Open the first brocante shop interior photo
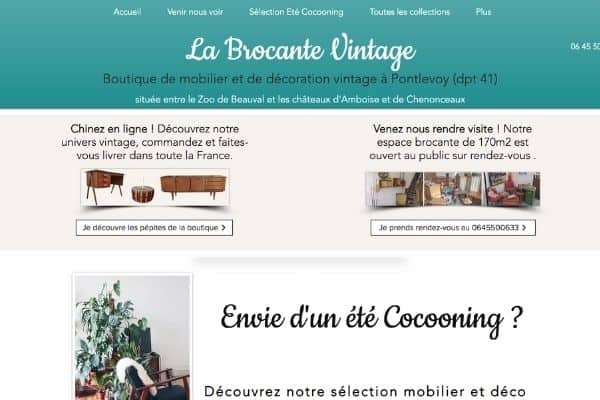600x400 pixels. click(395, 189)
